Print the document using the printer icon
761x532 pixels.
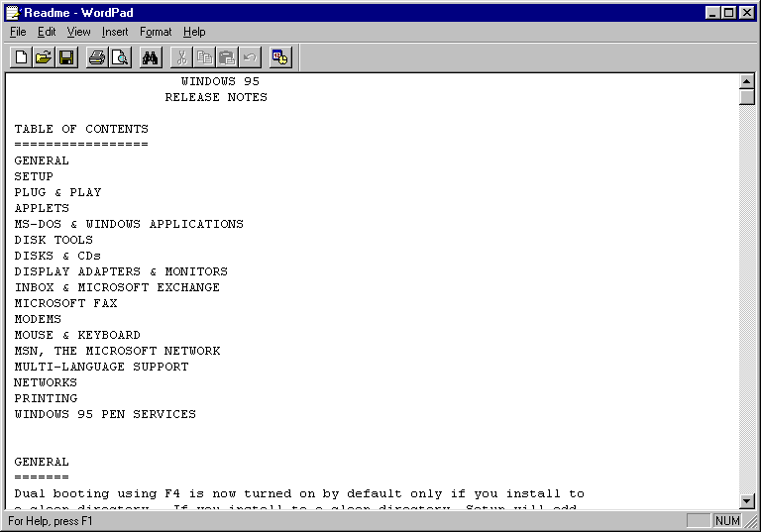click(x=97, y=57)
